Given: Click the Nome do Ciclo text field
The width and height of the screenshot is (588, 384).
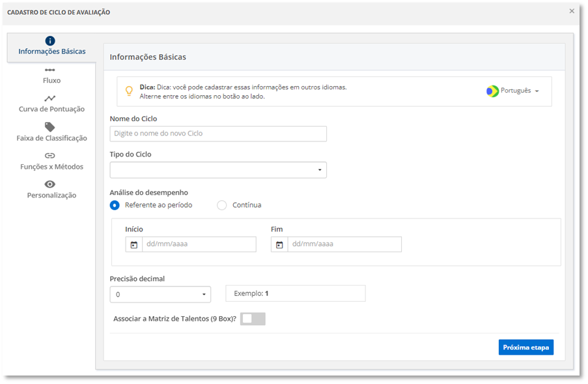Looking at the screenshot, I should click(x=218, y=134).
